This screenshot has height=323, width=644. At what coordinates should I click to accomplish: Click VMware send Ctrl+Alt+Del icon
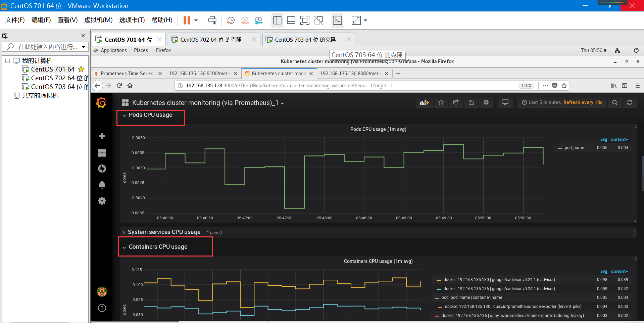212,20
